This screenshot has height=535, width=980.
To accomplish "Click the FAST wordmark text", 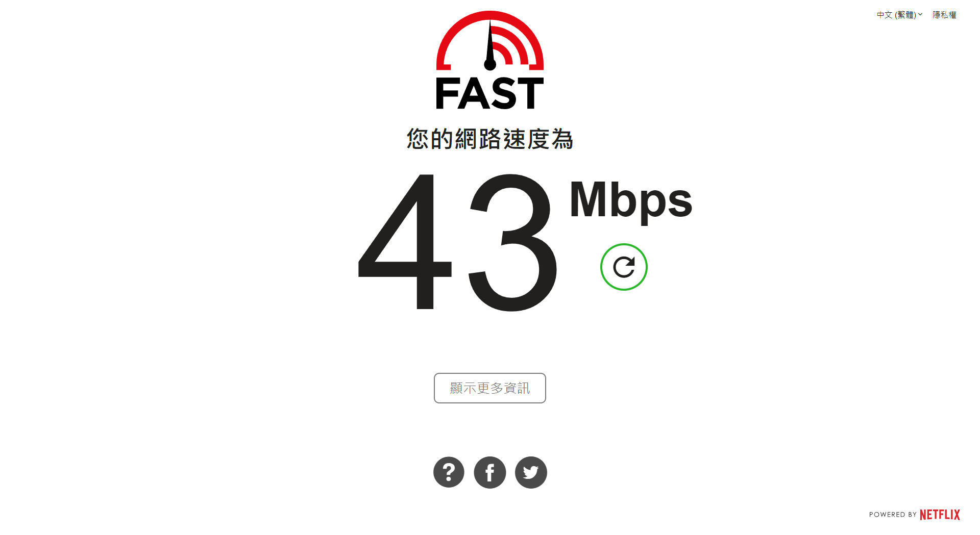I will (490, 93).
